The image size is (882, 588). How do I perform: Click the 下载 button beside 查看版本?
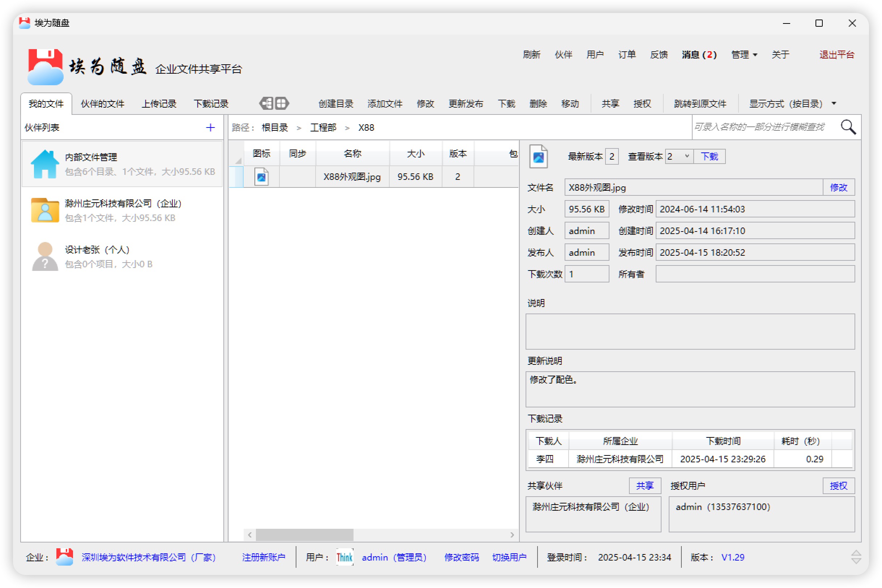tap(709, 156)
